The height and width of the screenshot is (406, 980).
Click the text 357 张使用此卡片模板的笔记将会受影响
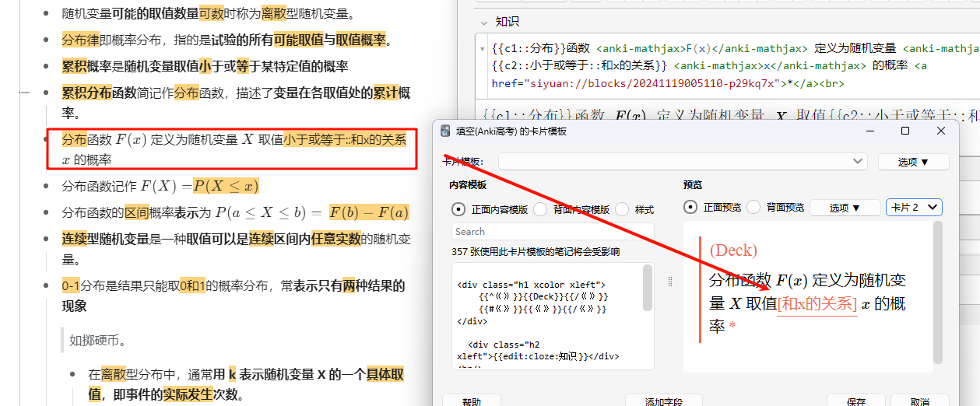point(536,252)
